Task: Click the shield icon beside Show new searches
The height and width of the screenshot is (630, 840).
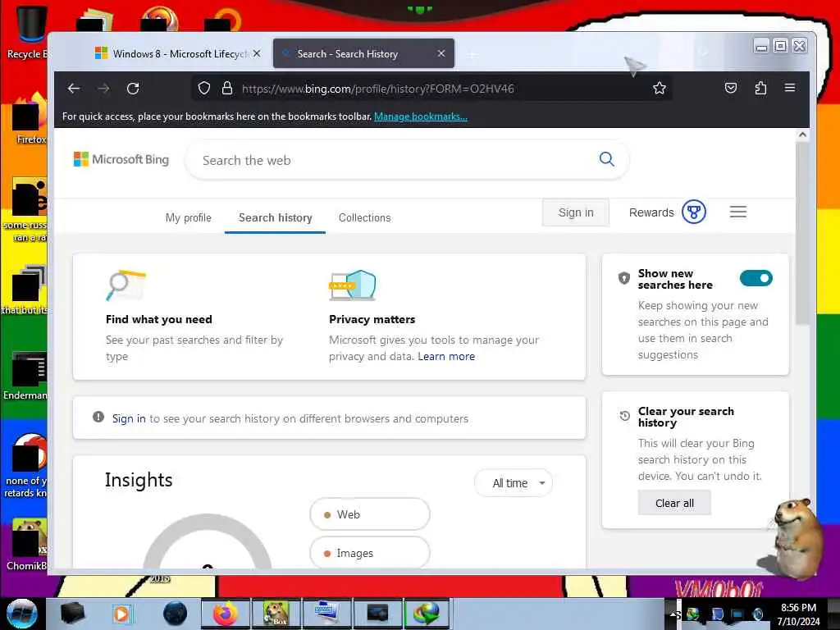Action: point(624,279)
